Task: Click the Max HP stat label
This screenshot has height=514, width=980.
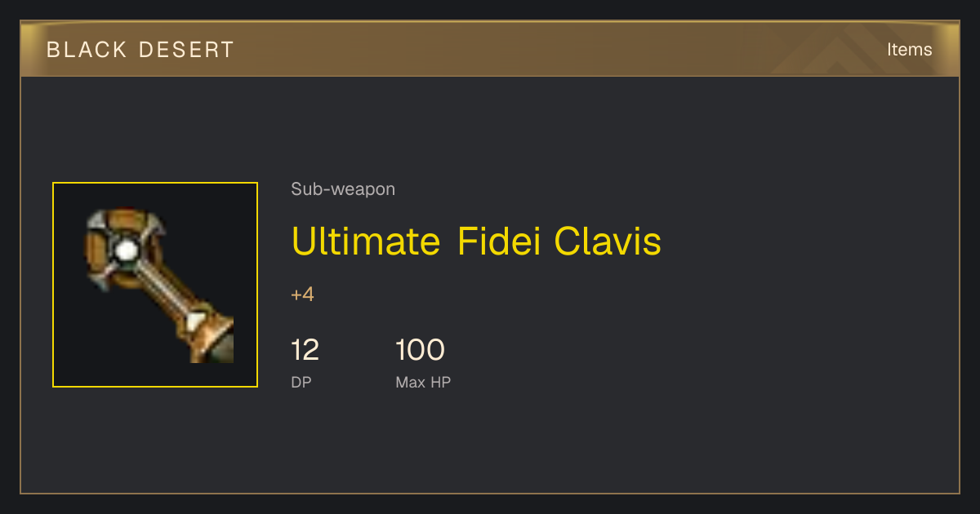Action: coord(423,382)
